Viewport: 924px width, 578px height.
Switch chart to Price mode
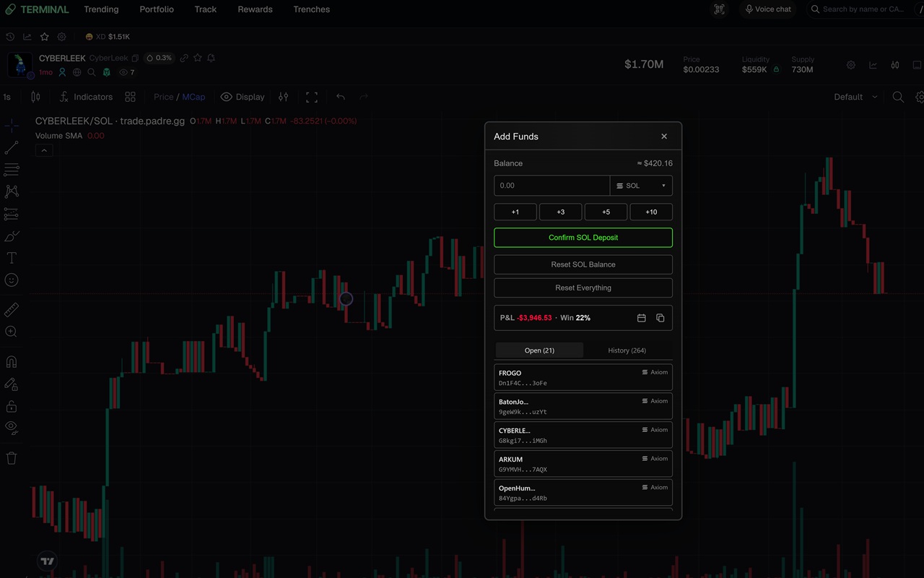coord(163,97)
